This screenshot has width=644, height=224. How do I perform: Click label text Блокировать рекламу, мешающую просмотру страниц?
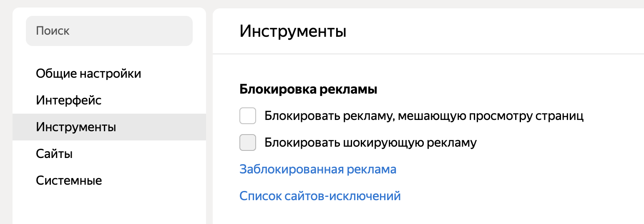pos(424,116)
